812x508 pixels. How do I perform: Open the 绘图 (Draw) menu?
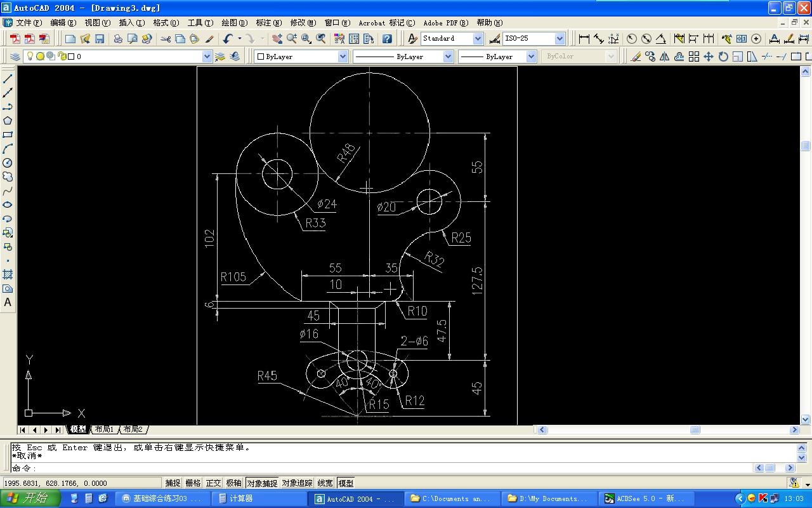(234, 23)
